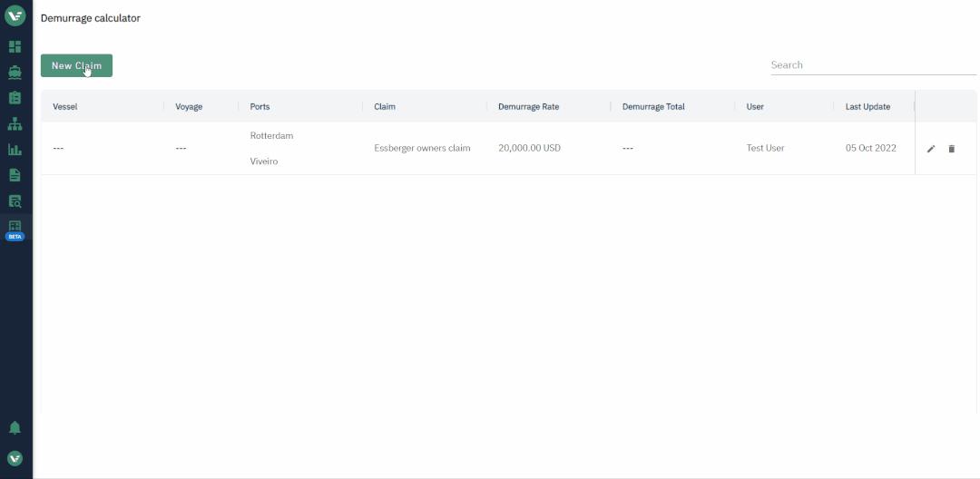The height and width of the screenshot is (479, 980).
Task: Open the calculator icon labeled BETA
Action: coord(15,230)
